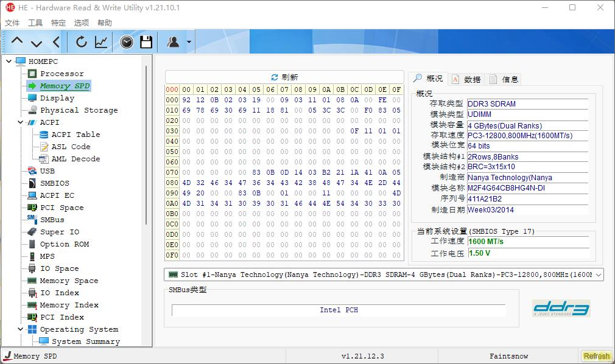
Task: Collapse the ACPI tree node
Action: [21, 122]
